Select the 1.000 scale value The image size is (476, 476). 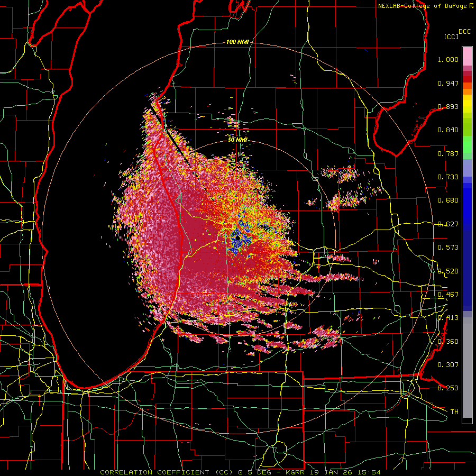pos(448,59)
